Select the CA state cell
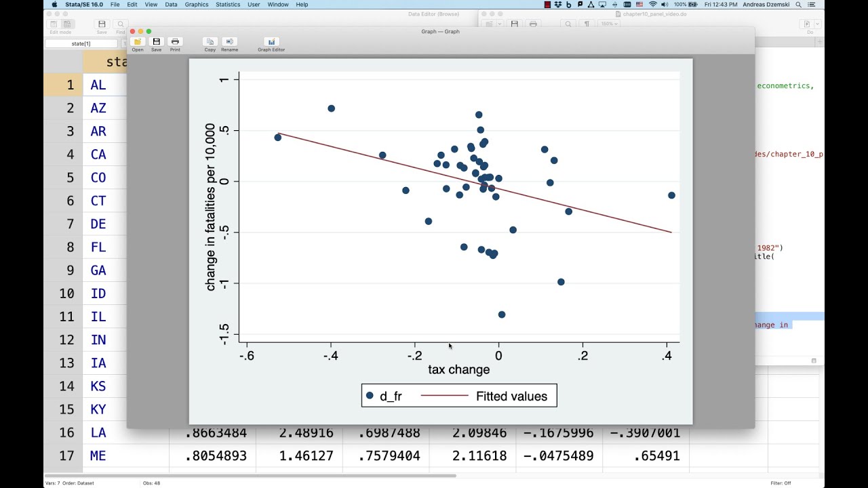This screenshot has height=488, width=868. tap(105, 155)
